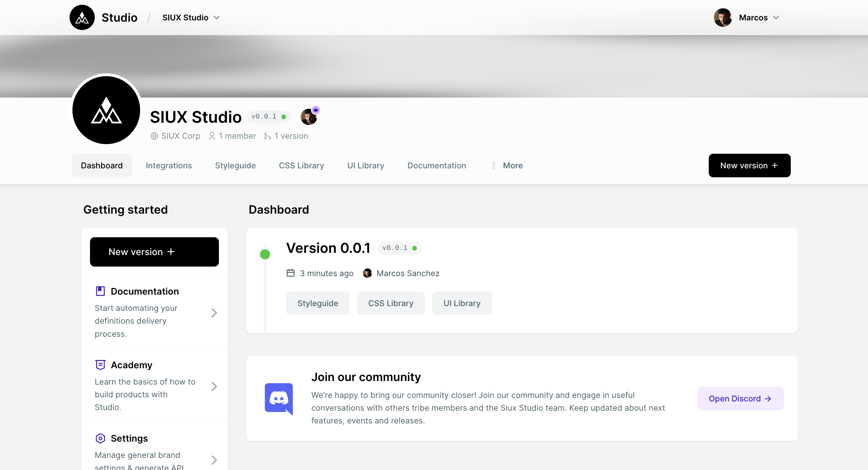Open Discord via the community button
This screenshot has height=470, width=868.
[x=740, y=398]
